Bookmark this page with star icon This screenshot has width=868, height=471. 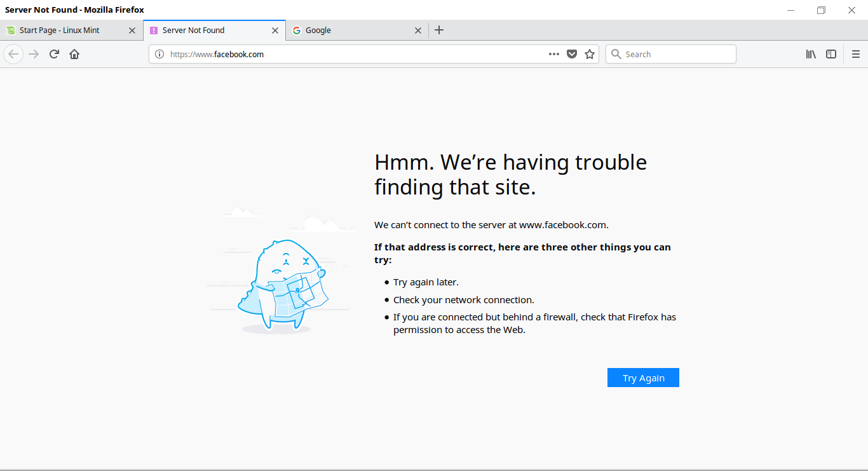[590, 54]
